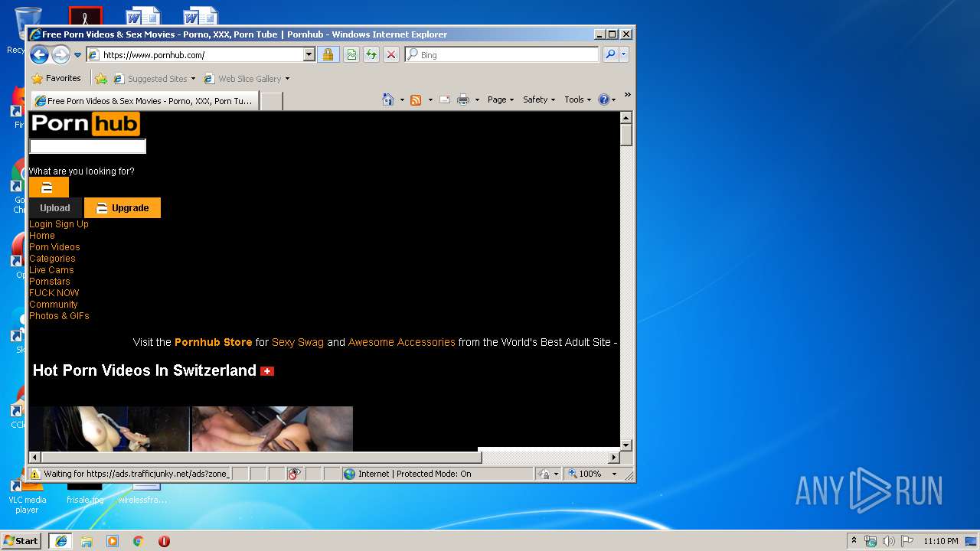
Task: Click the network tray icon
Action: 871,541
